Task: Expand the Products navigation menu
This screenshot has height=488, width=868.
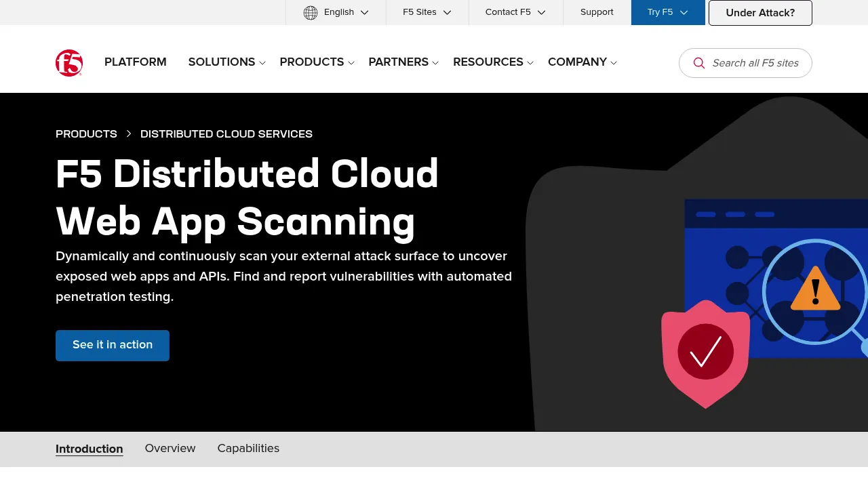Action: tap(317, 62)
